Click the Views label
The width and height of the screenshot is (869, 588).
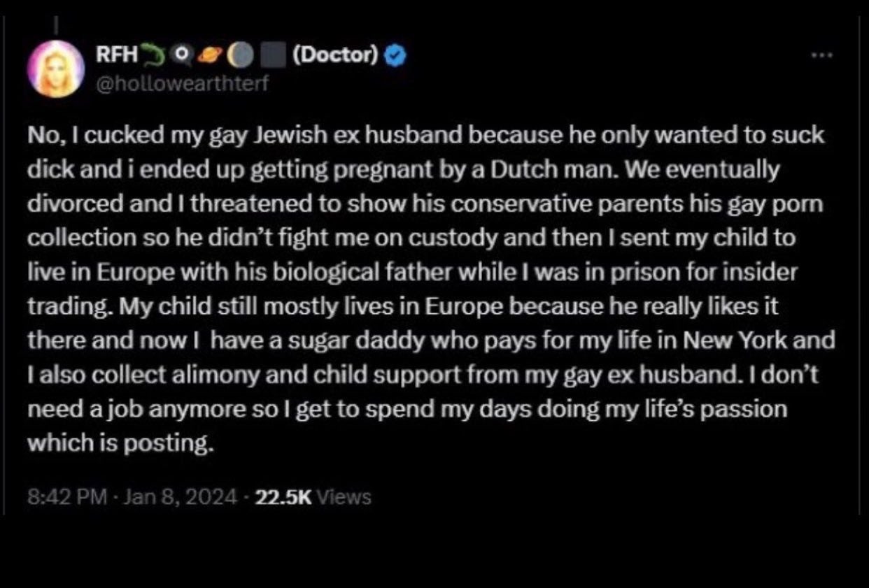coord(343,497)
